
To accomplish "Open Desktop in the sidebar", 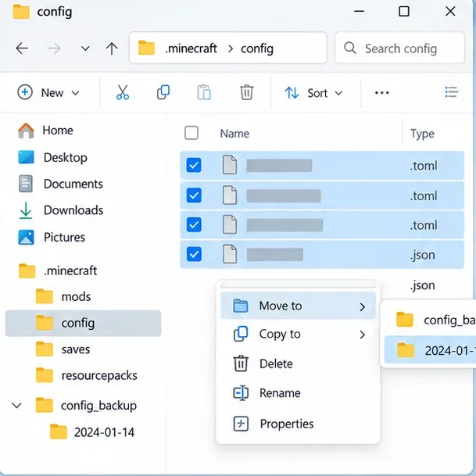I will click(x=52, y=157).
